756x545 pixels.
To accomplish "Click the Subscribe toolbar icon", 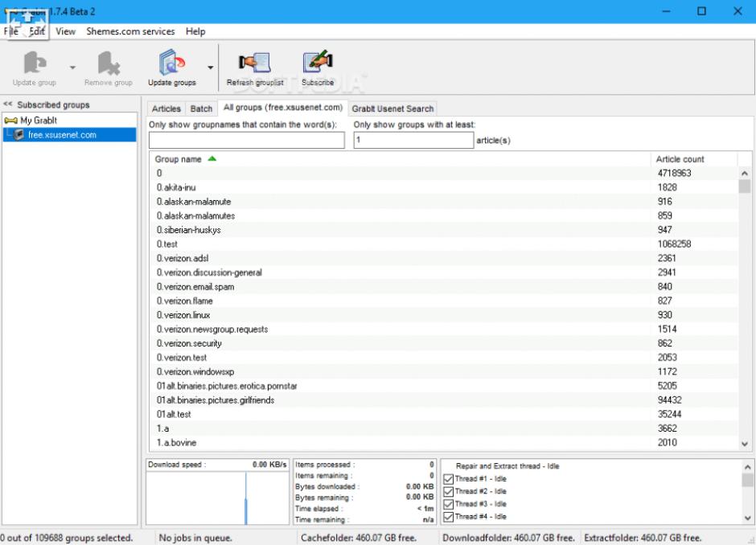I will (317, 64).
